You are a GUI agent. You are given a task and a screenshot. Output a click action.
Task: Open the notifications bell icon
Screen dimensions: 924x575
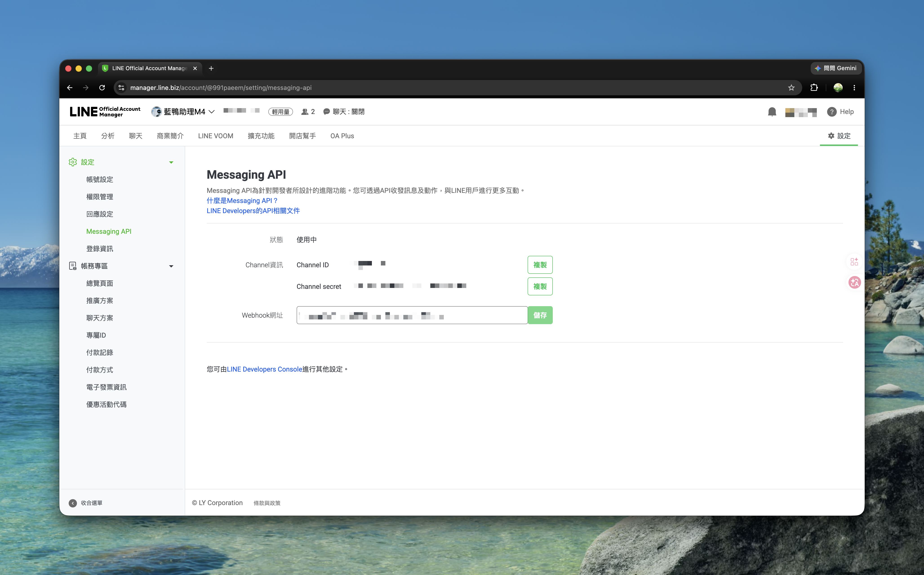click(x=772, y=112)
